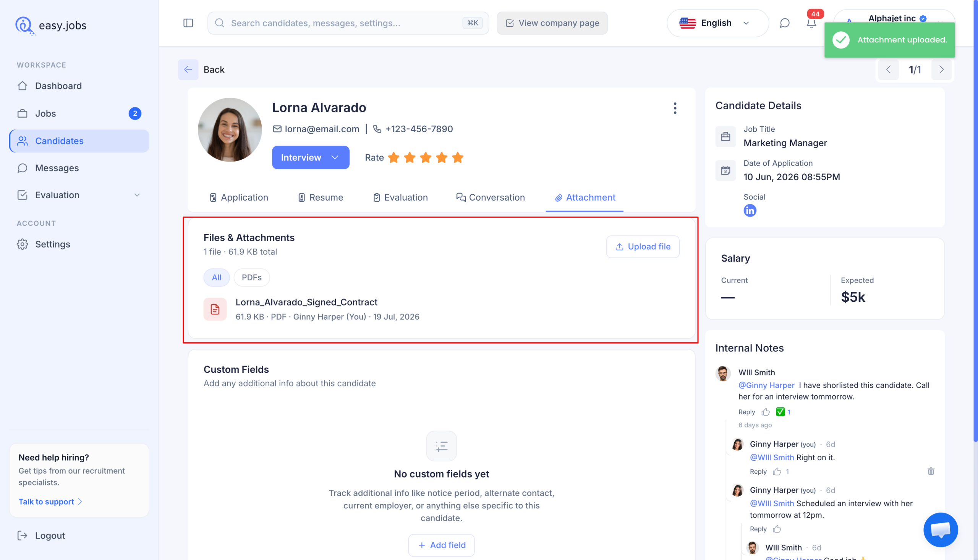
Task: Open Dashboard in the sidebar
Action: pyautogui.click(x=79, y=86)
